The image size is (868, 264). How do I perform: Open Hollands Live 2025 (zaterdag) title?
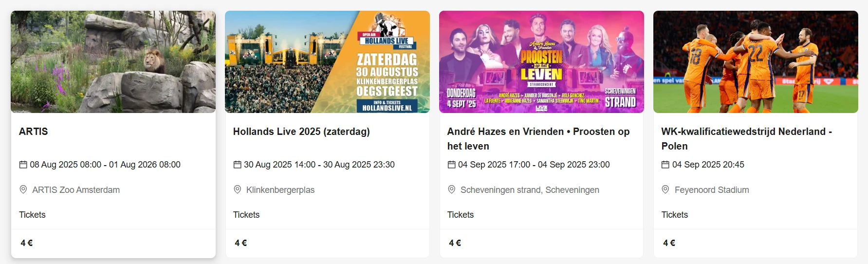point(301,132)
